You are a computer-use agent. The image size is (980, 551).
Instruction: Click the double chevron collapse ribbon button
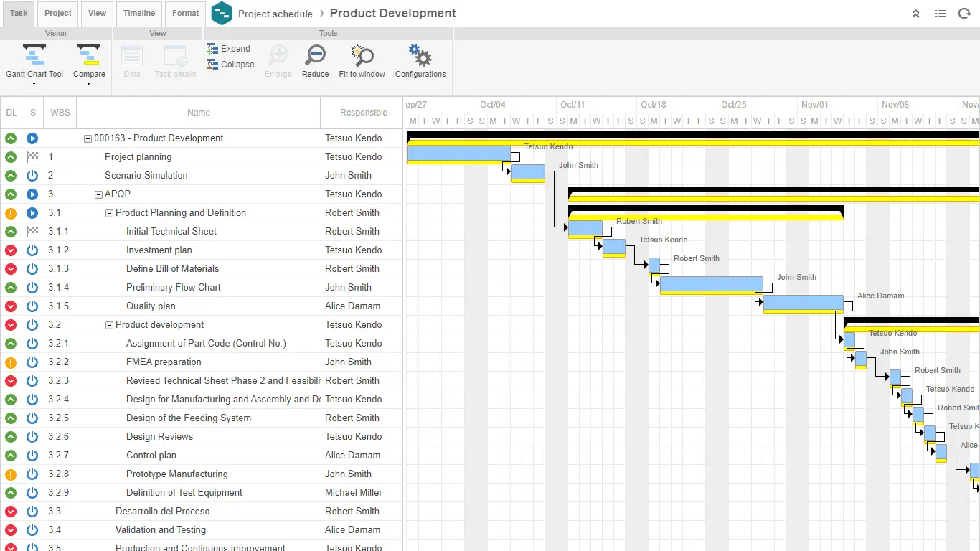click(x=915, y=13)
